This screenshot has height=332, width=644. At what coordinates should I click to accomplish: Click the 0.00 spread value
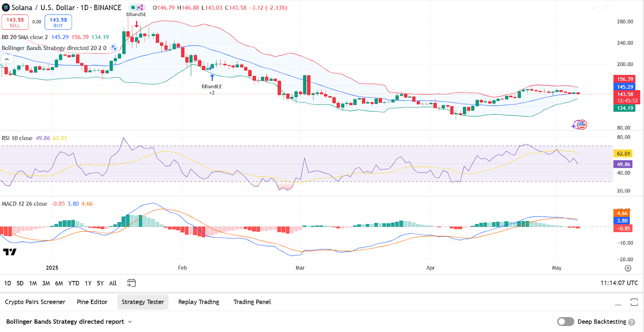(37, 22)
